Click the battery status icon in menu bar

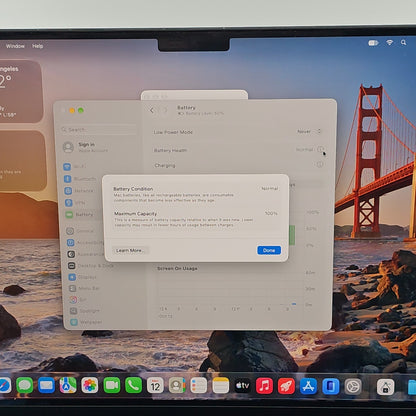[373, 43]
